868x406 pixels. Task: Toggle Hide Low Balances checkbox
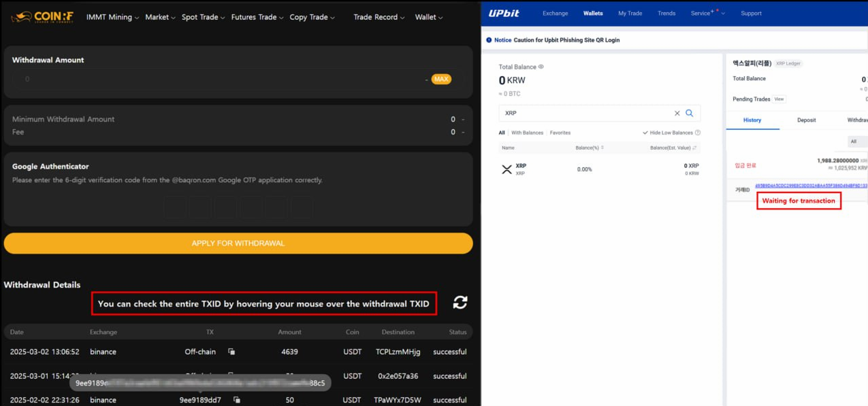coord(645,133)
